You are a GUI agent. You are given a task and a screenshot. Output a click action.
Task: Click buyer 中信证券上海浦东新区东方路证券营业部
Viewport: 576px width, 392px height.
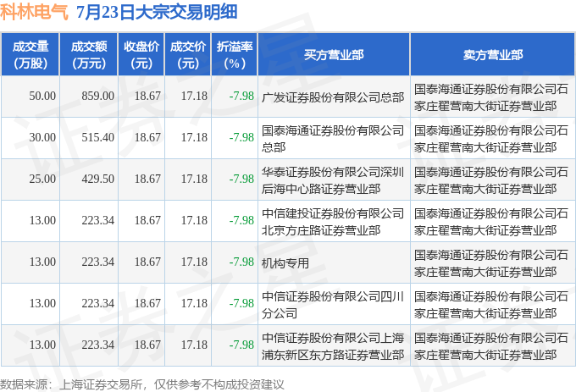tap(333, 345)
